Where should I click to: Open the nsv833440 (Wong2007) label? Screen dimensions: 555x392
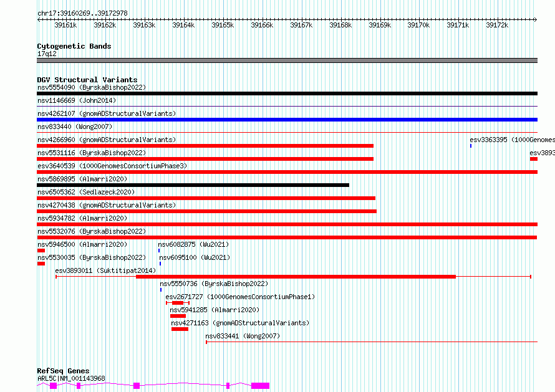point(75,127)
